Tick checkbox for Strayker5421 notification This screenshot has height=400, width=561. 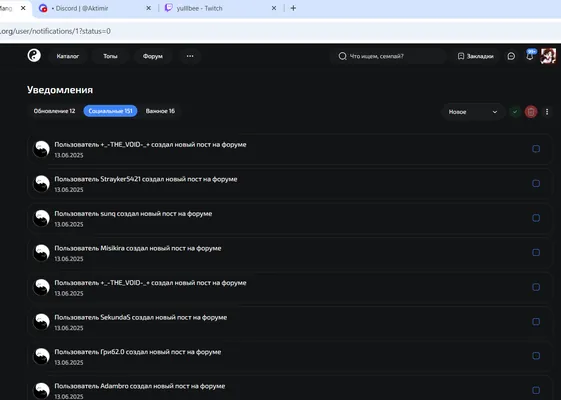(x=536, y=183)
